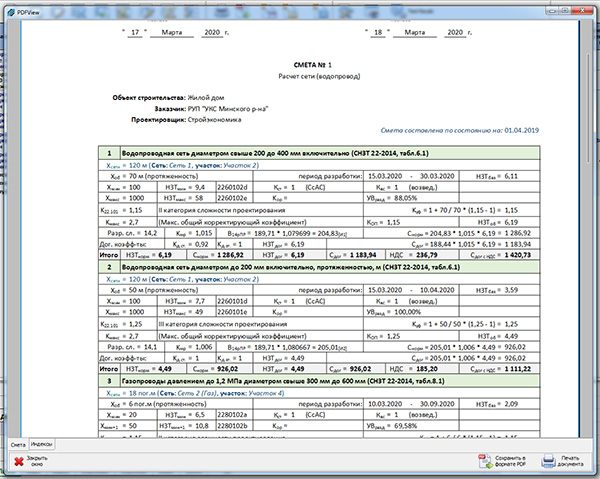Click day number 17 in the left date
This screenshot has width=600, height=479.
pos(135,33)
